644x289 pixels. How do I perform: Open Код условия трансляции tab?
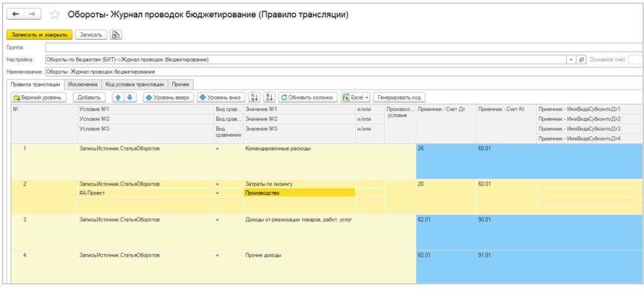click(135, 84)
